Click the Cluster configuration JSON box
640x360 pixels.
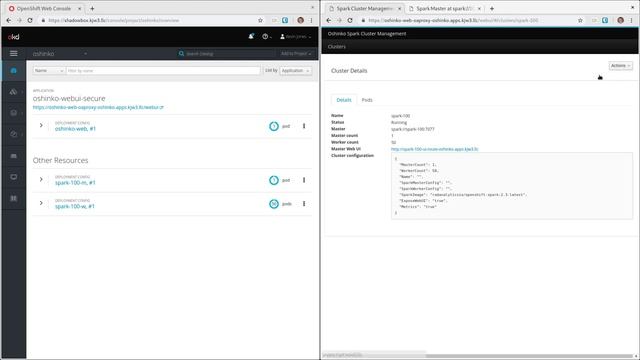point(512,186)
